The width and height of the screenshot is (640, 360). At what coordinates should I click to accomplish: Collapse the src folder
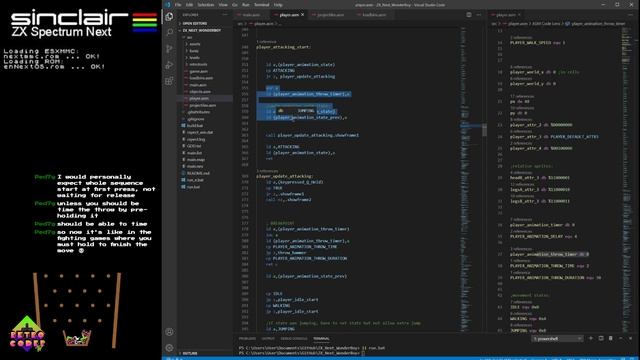click(205, 37)
